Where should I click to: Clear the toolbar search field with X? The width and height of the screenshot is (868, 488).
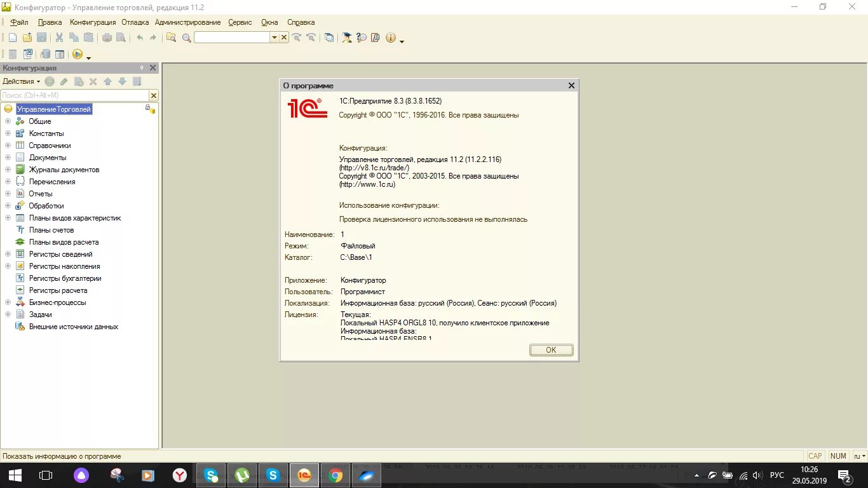pos(284,37)
